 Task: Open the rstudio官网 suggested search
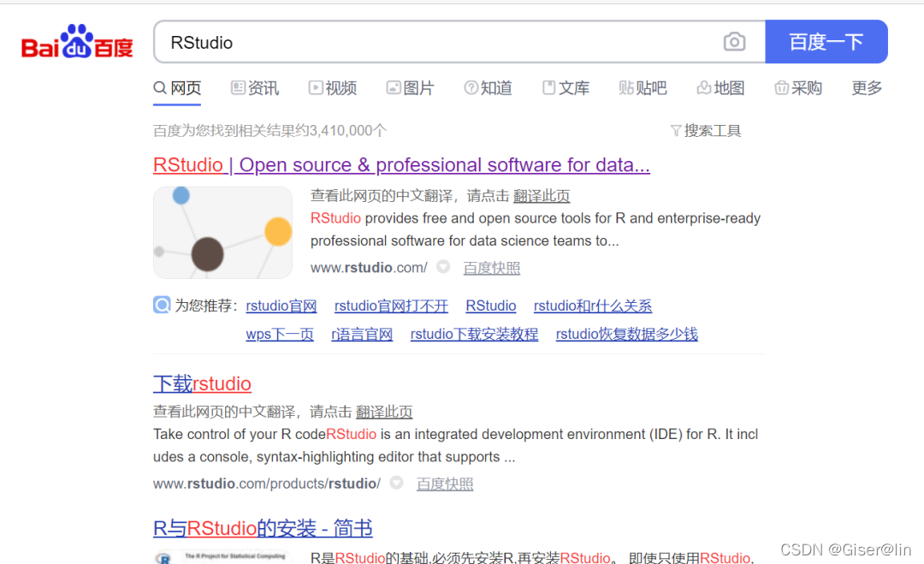pyautogui.click(x=281, y=306)
